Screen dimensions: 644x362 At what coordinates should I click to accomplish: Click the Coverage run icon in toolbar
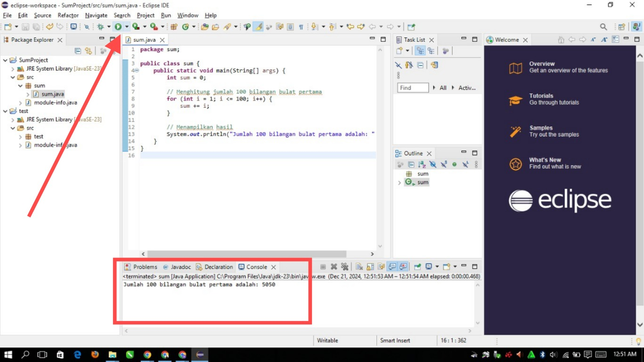tap(136, 27)
